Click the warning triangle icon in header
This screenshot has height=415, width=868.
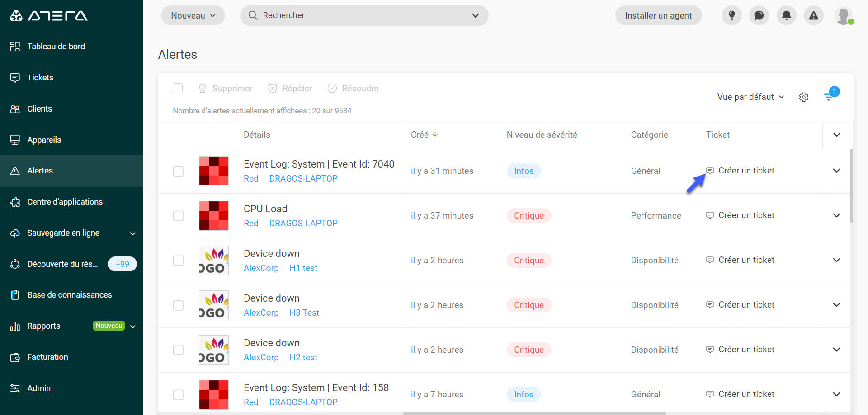tap(814, 15)
